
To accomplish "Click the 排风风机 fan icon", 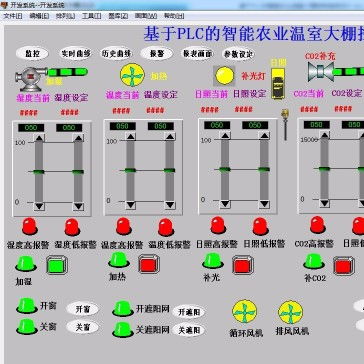I will pyautogui.click(x=290, y=313).
